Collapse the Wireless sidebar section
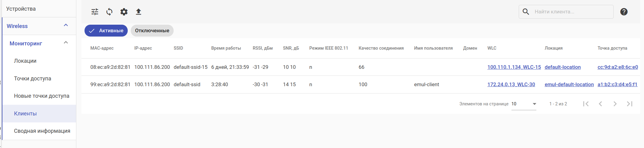The width and height of the screenshot is (644, 148). 66,25
